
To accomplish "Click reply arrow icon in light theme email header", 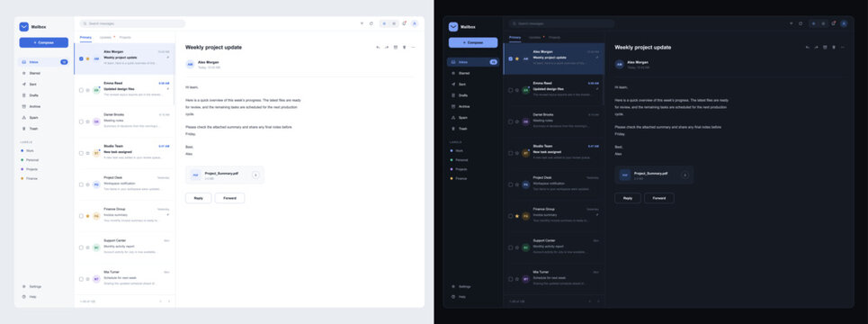I will [x=378, y=48].
